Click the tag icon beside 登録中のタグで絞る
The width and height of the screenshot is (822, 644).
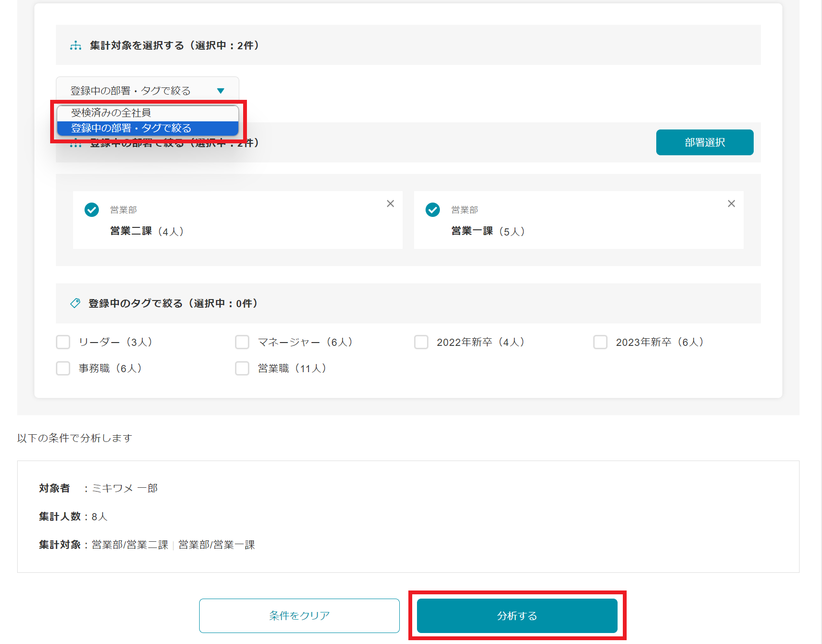75,303
